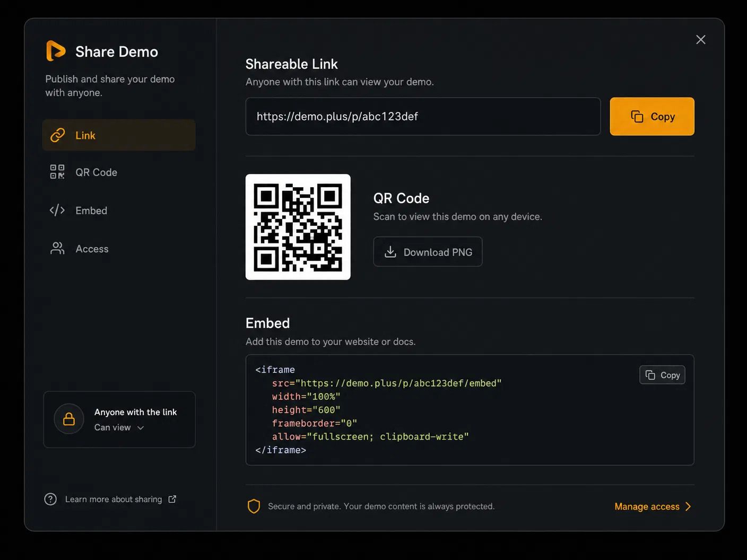Click the Share Demo logo icon
The height and width of the screenshot is (560, 747).
[56, 51]
